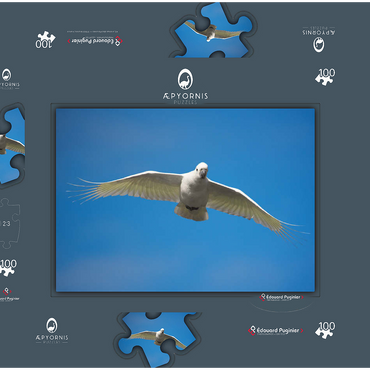Click the egg emblem above ÆPYORNIS center text
The width and height of the screenshot is (370, 370).
(x=185, y=79)
